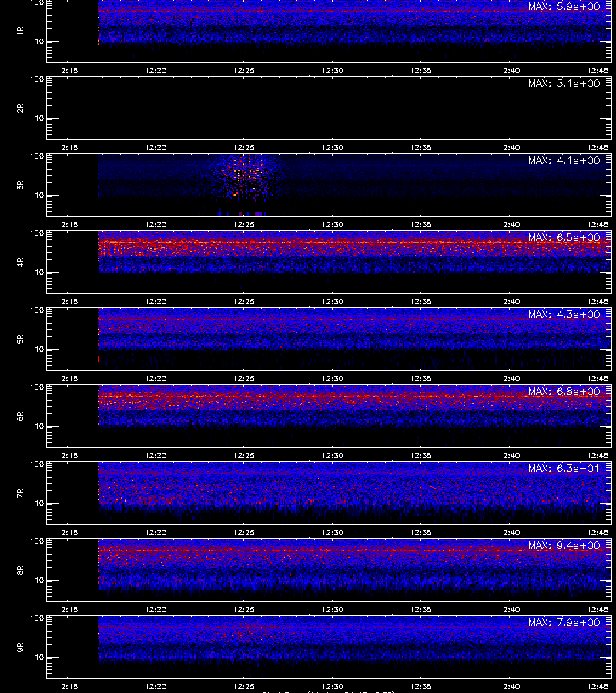Select the "6R" y-axis panel label

coord(20,417)
